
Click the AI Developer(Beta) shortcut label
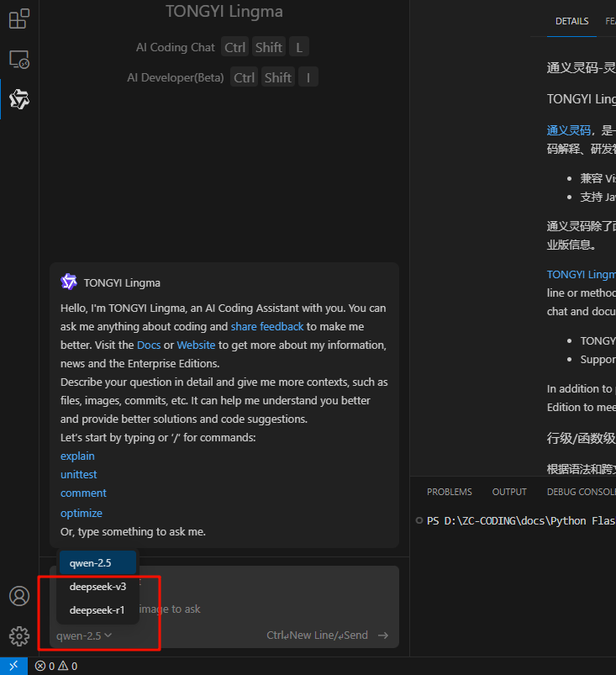coord(176,77)
